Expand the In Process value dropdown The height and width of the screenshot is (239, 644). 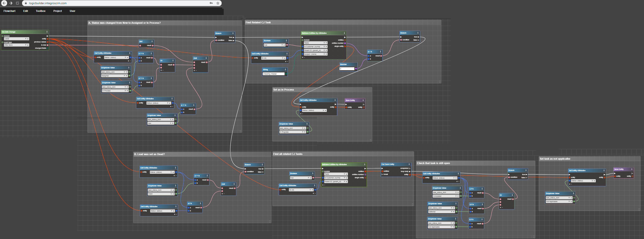click(127, 91)
